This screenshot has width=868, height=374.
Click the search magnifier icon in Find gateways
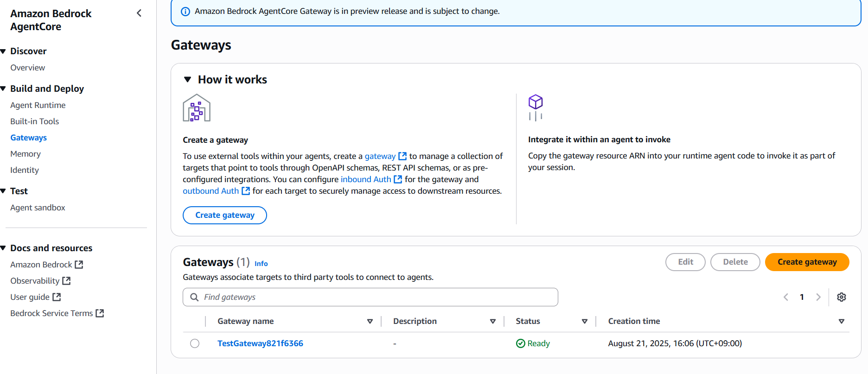click(195, 297)
